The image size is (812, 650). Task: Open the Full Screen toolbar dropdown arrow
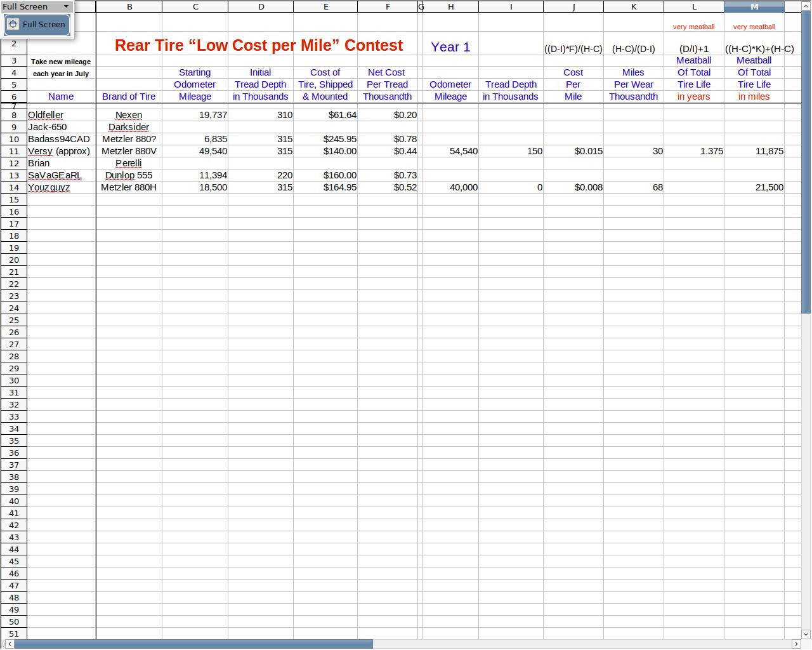click(66, 6)
